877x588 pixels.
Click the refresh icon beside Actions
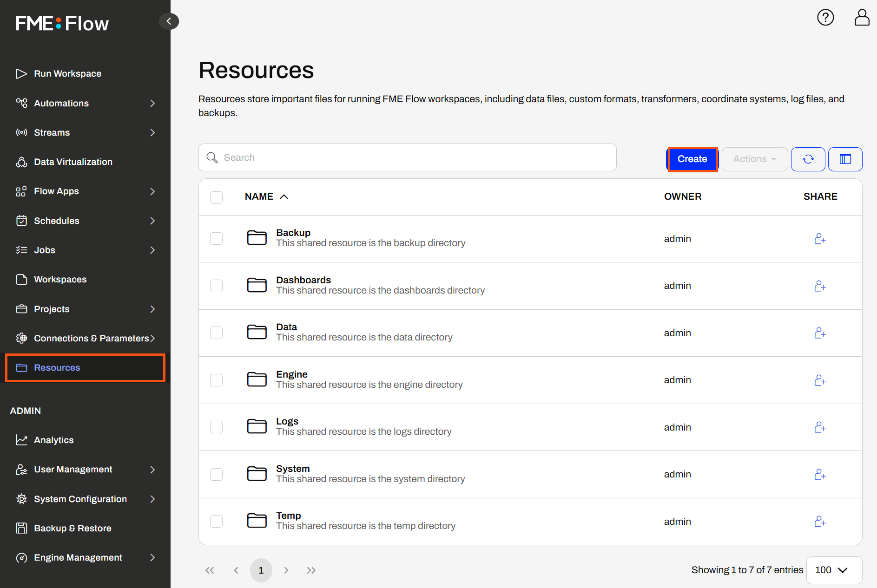coord(808,159)
